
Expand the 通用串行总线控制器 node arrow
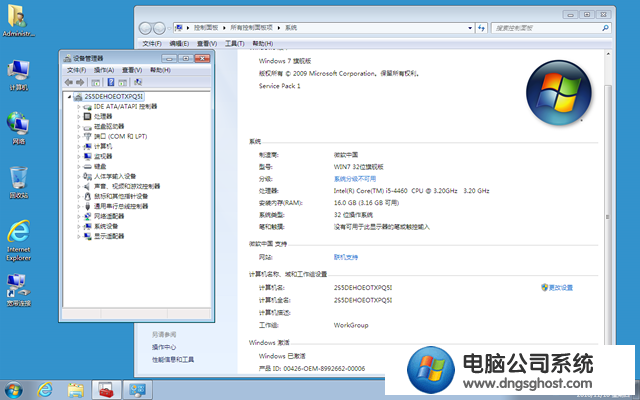[x=79, y=207]
